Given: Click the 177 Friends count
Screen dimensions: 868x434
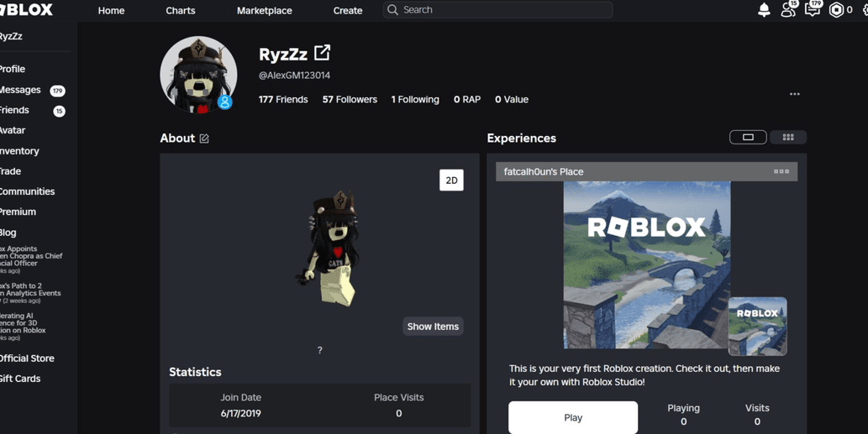Looking at the screenshot, I should [283, 100].
